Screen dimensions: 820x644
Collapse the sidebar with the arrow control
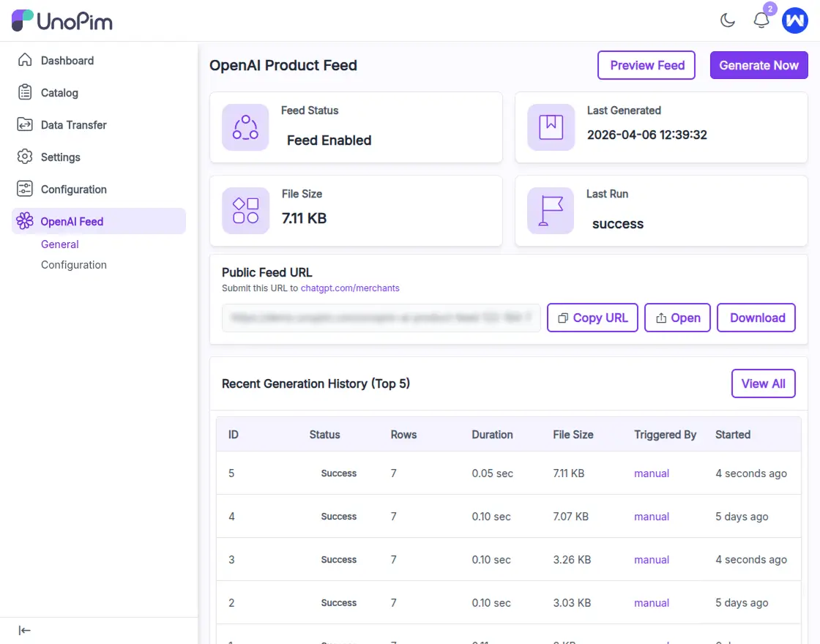[24, 630]
